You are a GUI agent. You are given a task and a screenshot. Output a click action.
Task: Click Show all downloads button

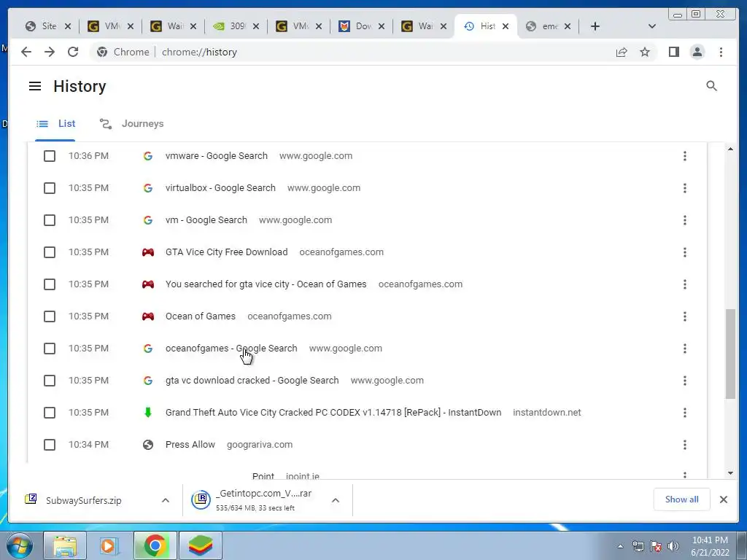682,499
